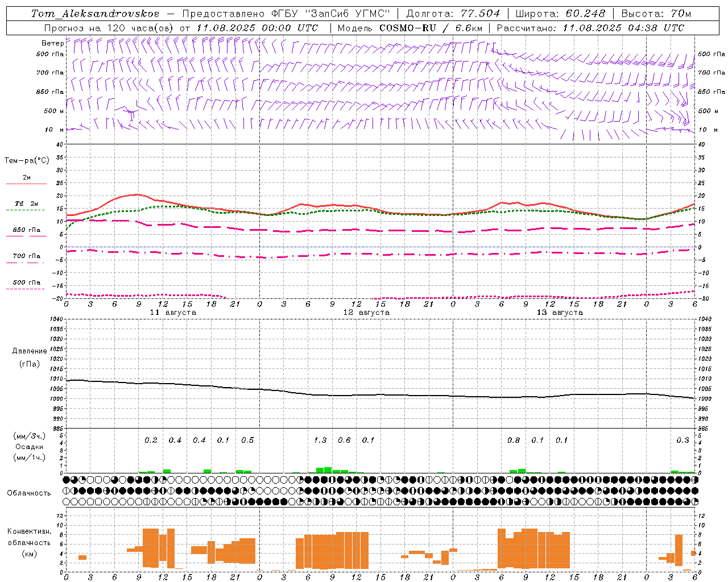Select the Давление pressure panel label

(x=30, y=351)
